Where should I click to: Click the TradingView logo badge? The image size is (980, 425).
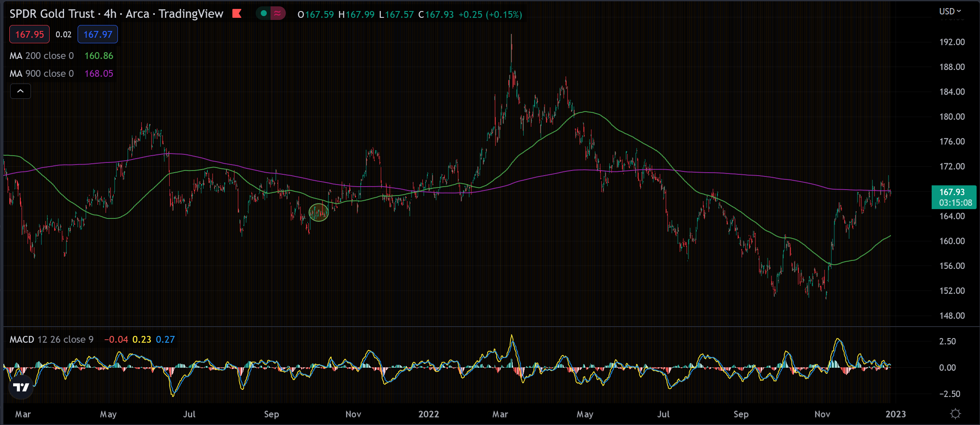click(21, 387)
